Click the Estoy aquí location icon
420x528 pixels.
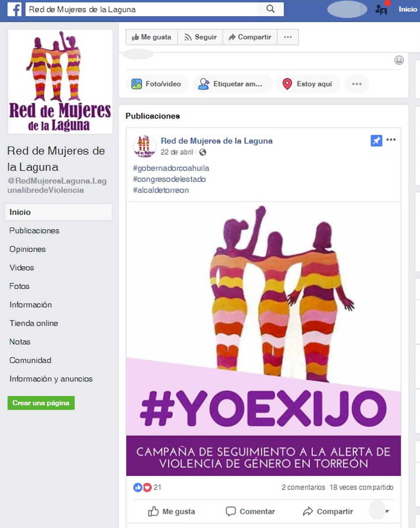pos(287,84)
